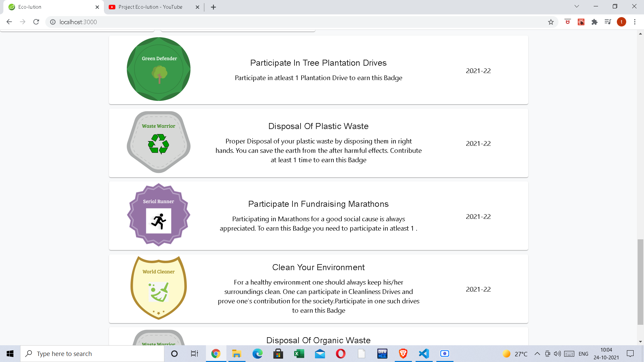This screenshot has height=362, width=644.
Task: Close the Eco-lution tab
Action: click(97, 7)
